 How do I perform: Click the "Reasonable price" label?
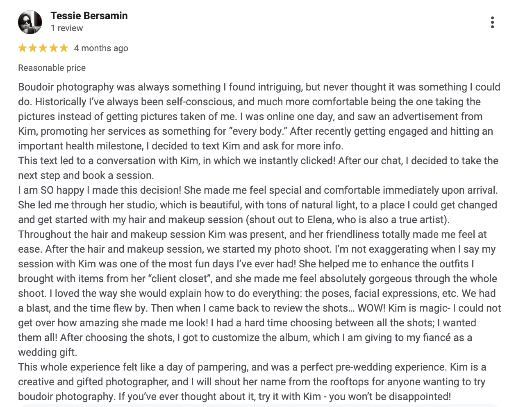pyautogui.click(x=52, y=68)
